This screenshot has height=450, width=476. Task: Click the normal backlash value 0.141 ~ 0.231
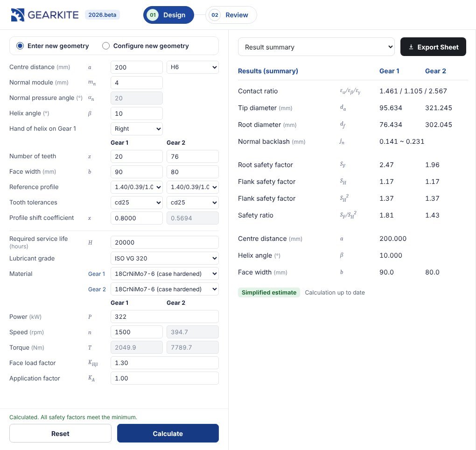click(402, 141)
